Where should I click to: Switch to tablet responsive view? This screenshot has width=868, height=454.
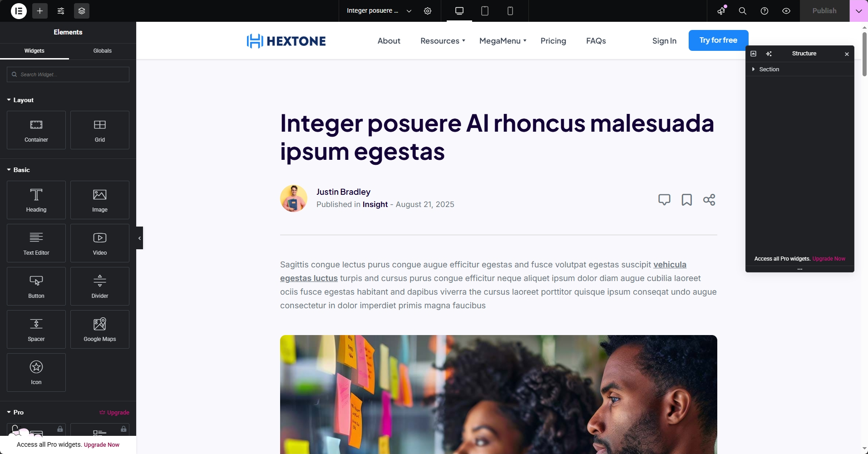(485, 11)
